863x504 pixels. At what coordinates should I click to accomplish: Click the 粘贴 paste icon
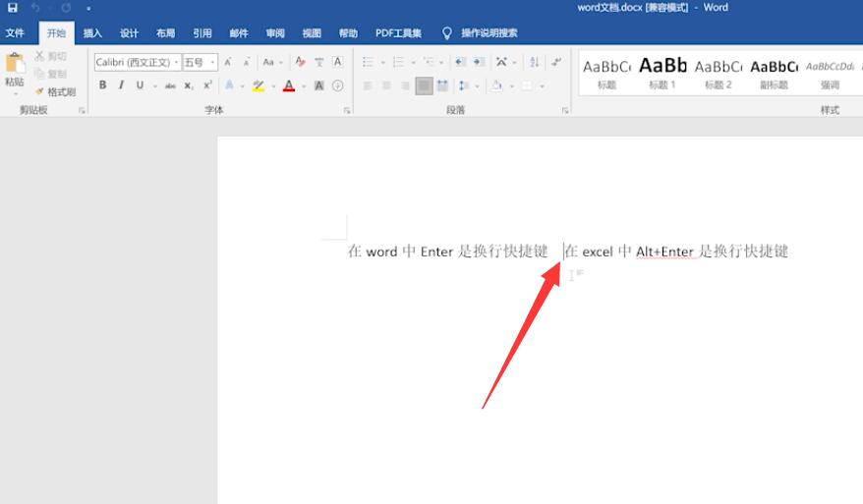pyautogui.click(x=15, y=63)
